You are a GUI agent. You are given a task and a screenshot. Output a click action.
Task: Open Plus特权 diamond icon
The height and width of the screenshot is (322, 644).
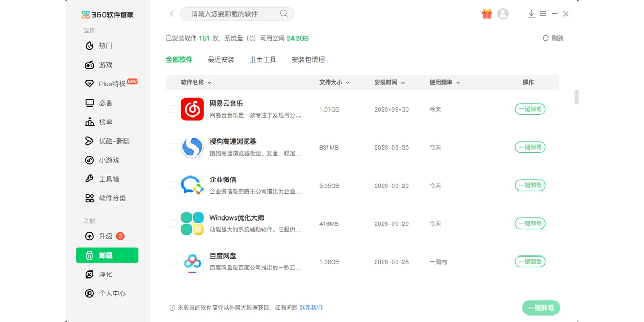[90, 84]
